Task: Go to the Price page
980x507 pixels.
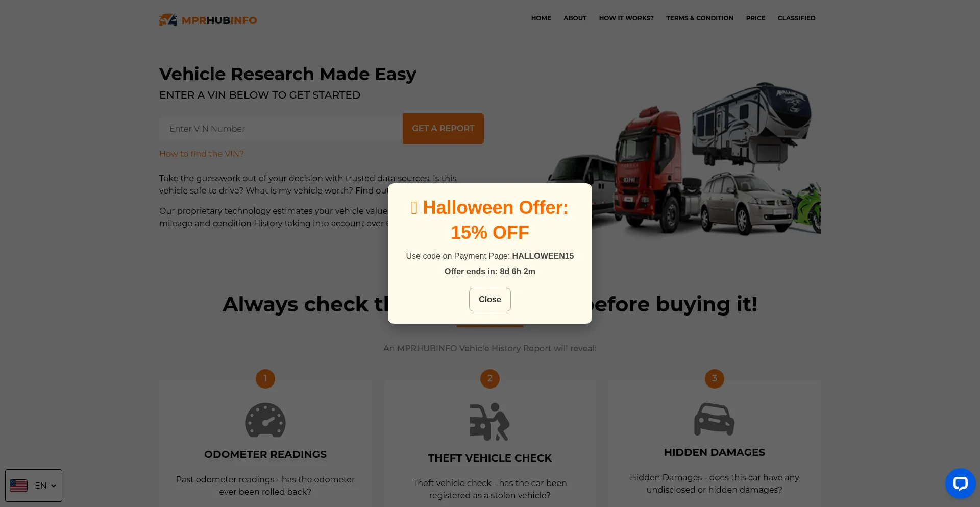Action: pyautogui.click(x=755, y=18)
